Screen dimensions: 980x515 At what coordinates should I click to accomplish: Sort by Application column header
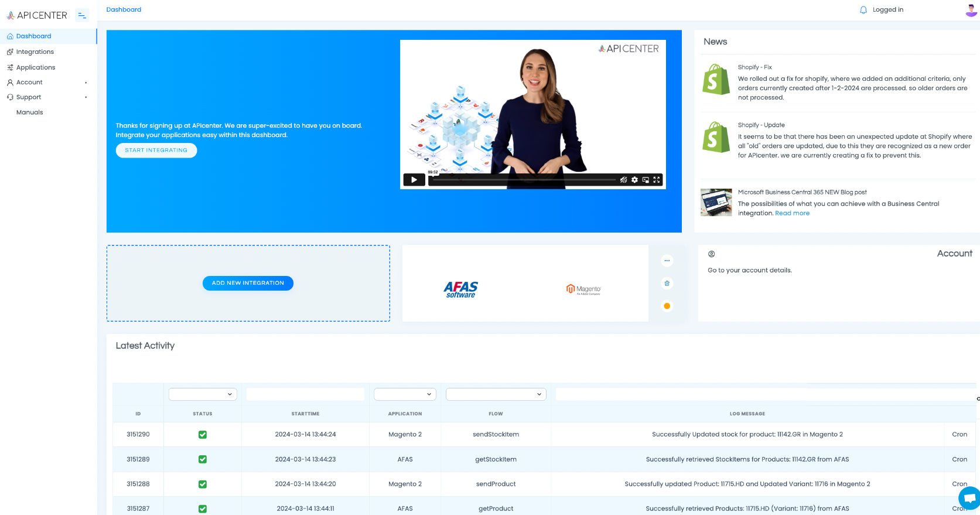405,414
